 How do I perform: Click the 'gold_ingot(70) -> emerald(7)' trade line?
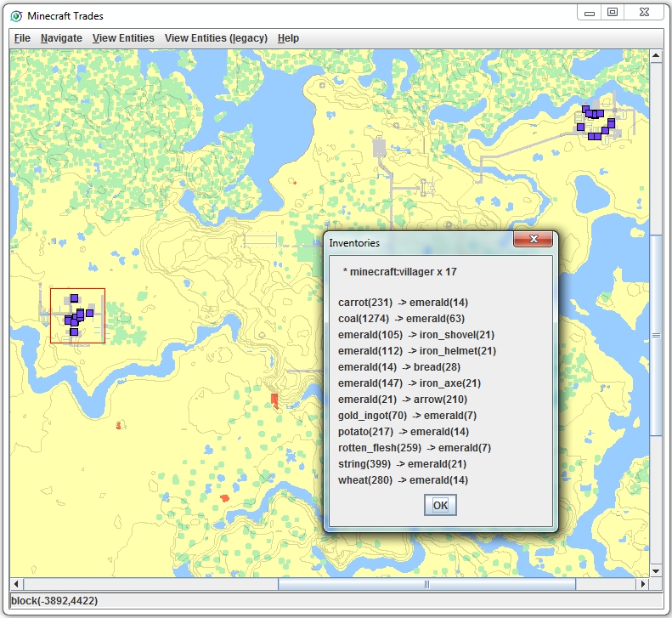click(x=407, y=415)
